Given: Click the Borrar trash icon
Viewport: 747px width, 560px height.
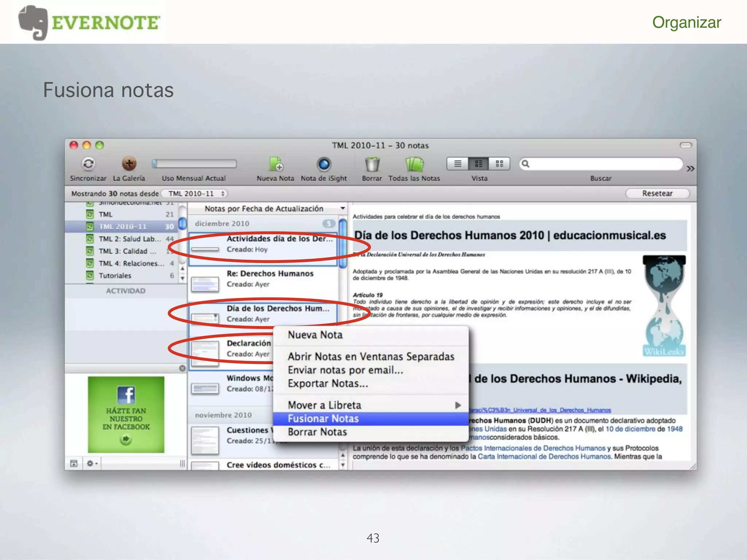Looking at the screenshot, I should tap(372, 164).
